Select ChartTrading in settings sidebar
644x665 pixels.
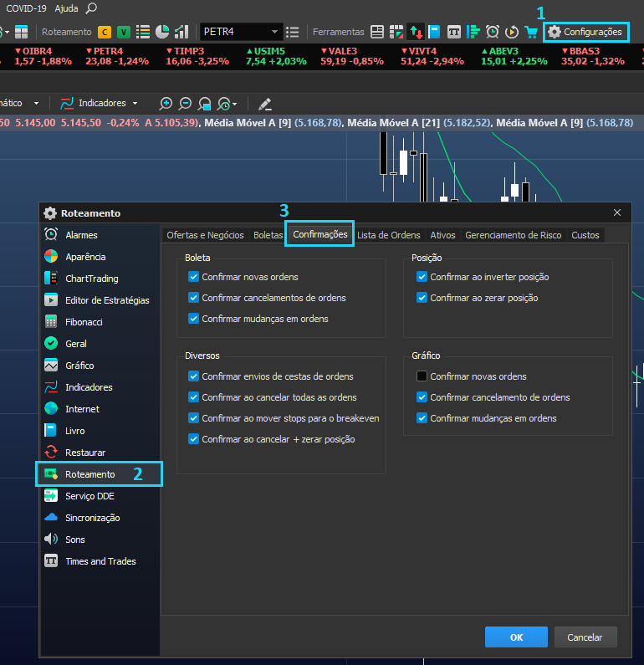tap(91, 279)
